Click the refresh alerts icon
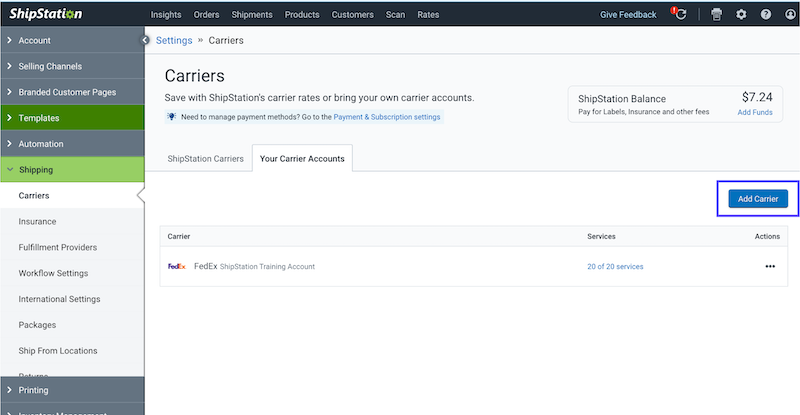 (680, 15)
